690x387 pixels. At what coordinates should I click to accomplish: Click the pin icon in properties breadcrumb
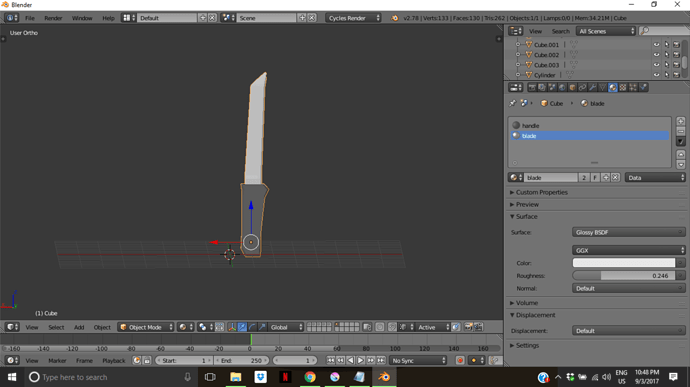[512, 103]
